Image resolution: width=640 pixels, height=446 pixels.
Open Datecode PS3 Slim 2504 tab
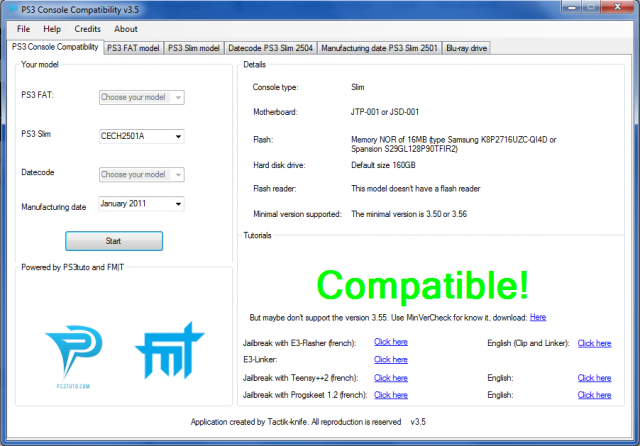point(270,48)
